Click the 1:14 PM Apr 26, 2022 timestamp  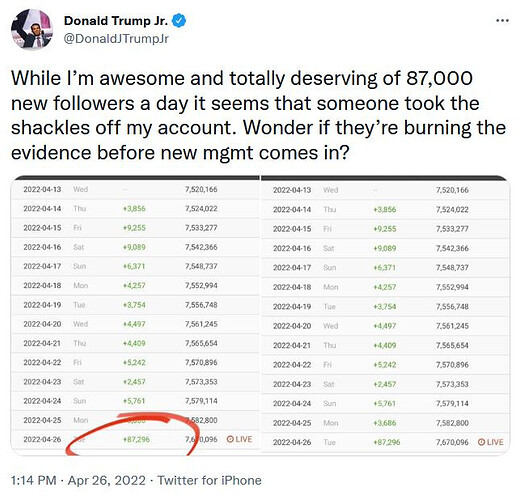click(x=78, y=480)
